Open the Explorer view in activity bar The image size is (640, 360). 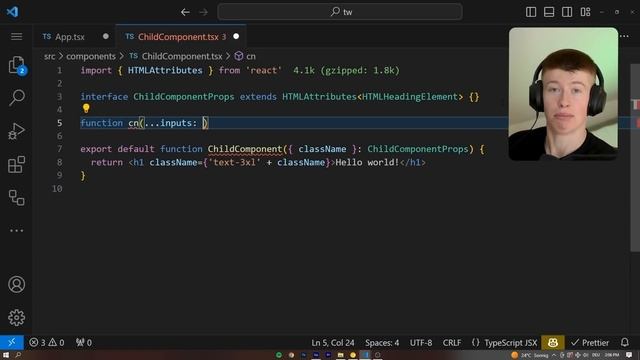click(16, 65)
